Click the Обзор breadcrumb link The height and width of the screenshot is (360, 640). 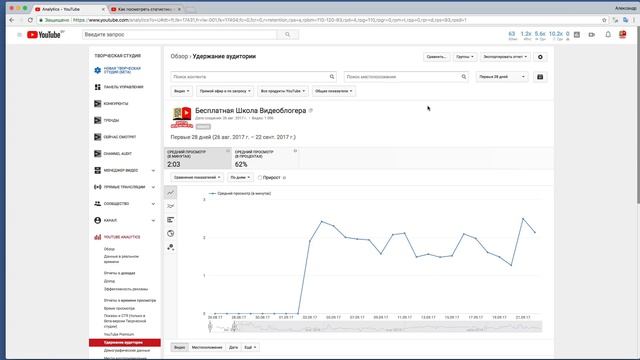pos(179,56)
